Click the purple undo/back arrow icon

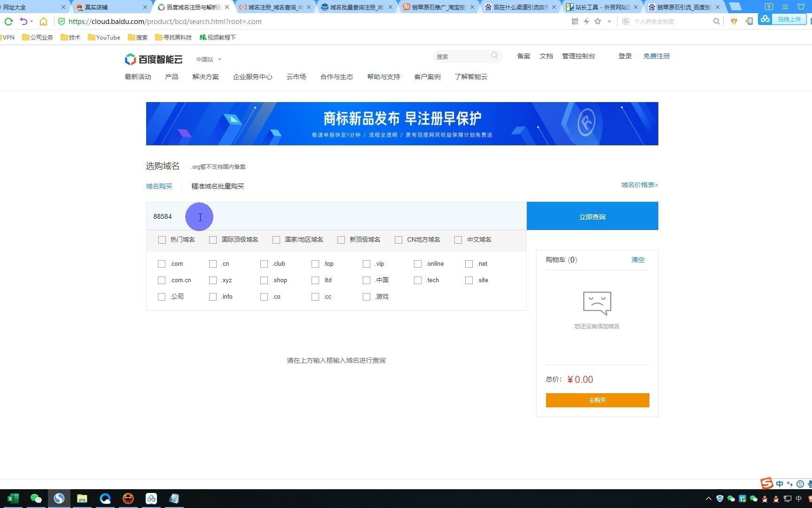(23, 21)
